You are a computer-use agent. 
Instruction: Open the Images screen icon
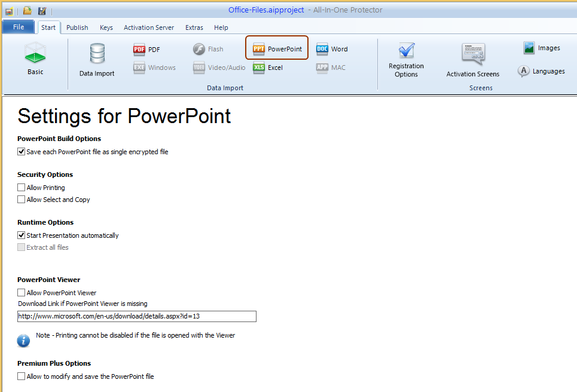[529, 48]
